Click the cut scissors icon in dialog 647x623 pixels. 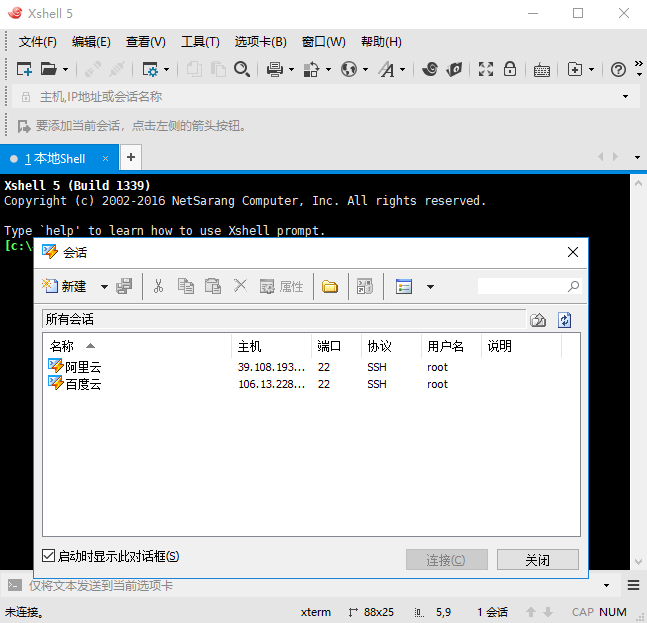[x=158, y=286]
